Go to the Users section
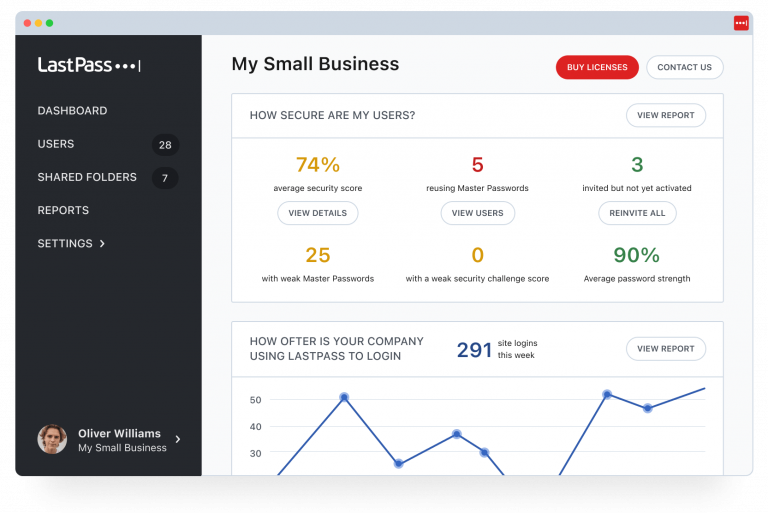 click(56, 144)
